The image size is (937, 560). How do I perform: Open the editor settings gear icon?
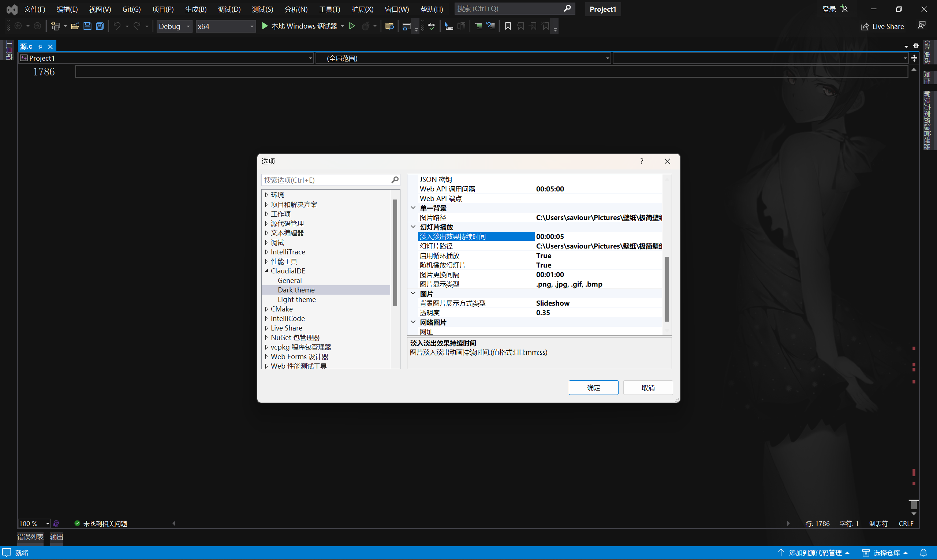click(916, 45)
